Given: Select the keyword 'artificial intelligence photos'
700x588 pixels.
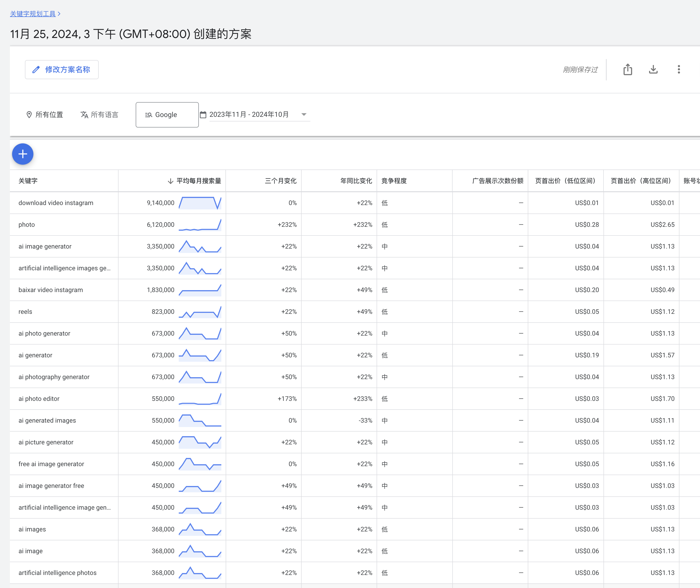Looking at the screenshot, I should pyautogui.click(x=57, y=573).
